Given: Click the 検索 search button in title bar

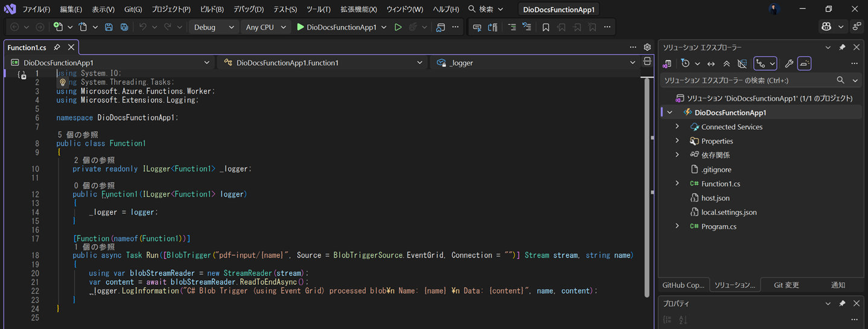Looking at the screenshot, I should pos(486,9).
